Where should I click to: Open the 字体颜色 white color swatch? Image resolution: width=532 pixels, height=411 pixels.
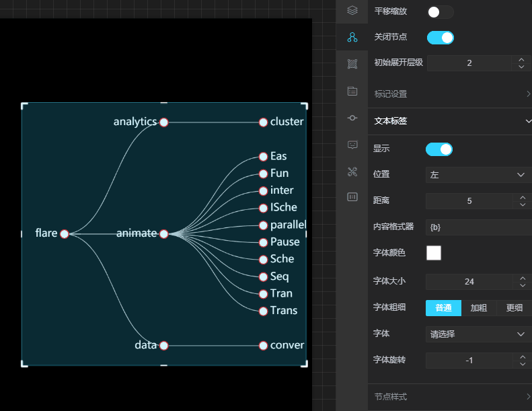pyautogui.click(x=434, y=253)
